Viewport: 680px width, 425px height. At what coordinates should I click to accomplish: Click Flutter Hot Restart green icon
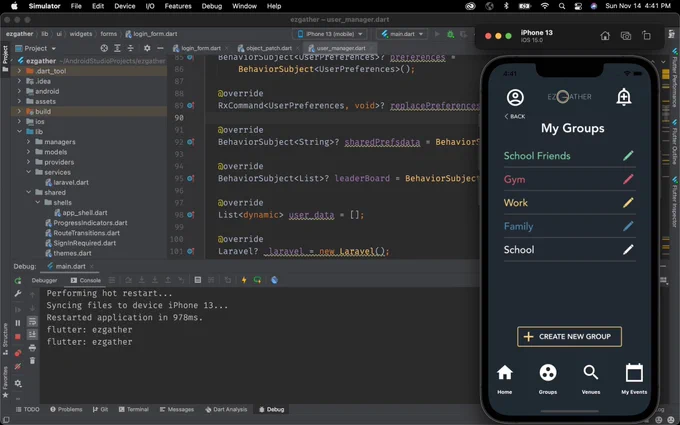(257, 280)
